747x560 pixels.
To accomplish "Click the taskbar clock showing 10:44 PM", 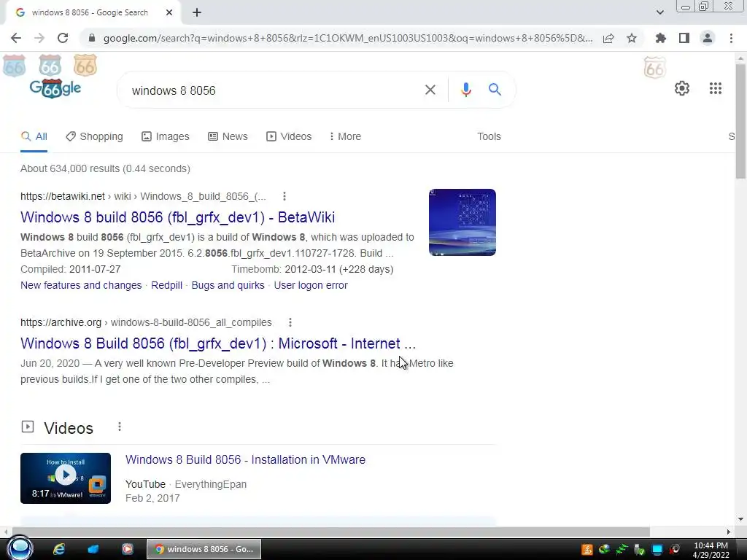I will click(711, 550).
